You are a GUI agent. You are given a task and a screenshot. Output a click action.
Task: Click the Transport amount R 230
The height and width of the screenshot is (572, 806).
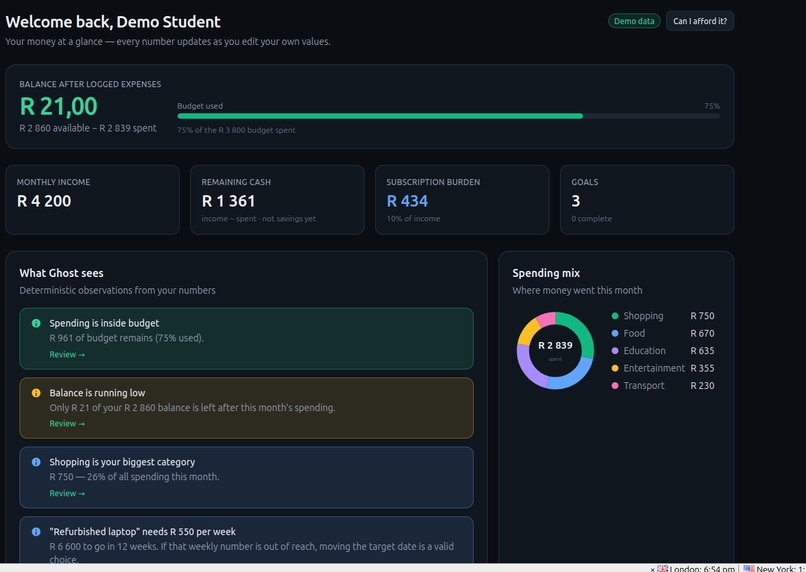click(702, 386)
